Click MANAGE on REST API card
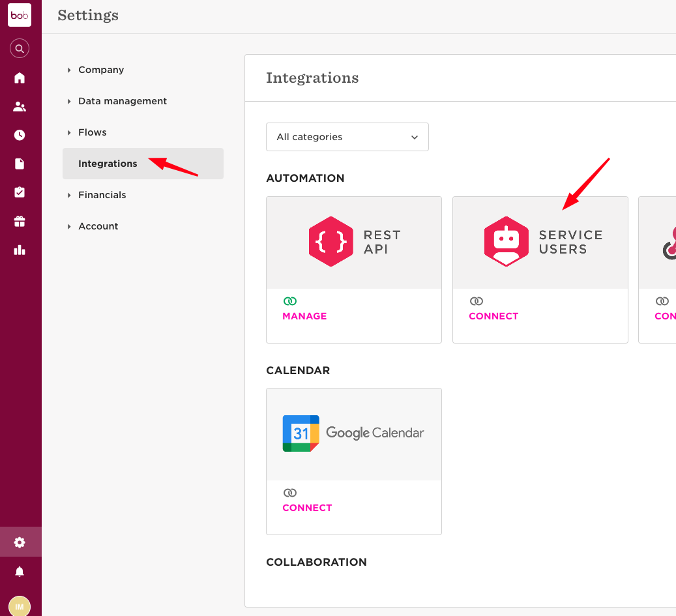The width and height of the screenshot is (676, 616). [x=304, y=316]
